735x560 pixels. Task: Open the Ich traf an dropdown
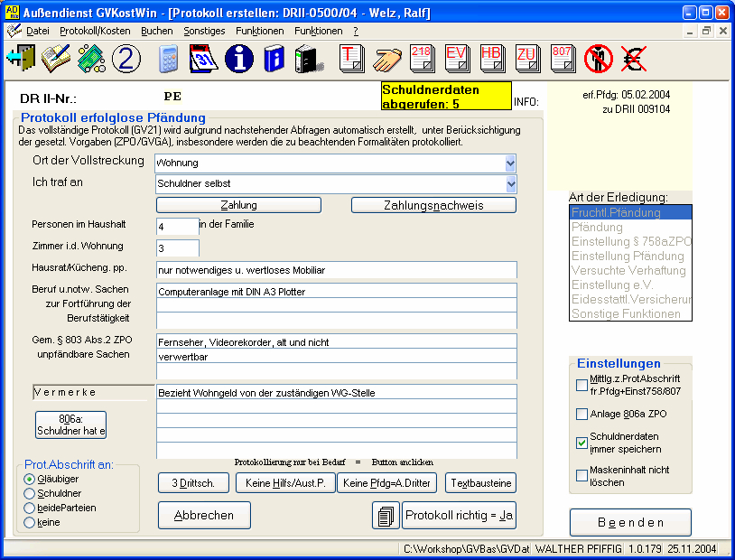pyautogui.click(x=510, y=184)
